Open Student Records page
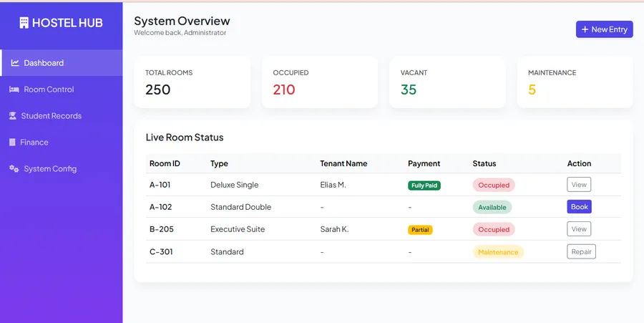The image size is (644, 323). (x=62, y=116)
